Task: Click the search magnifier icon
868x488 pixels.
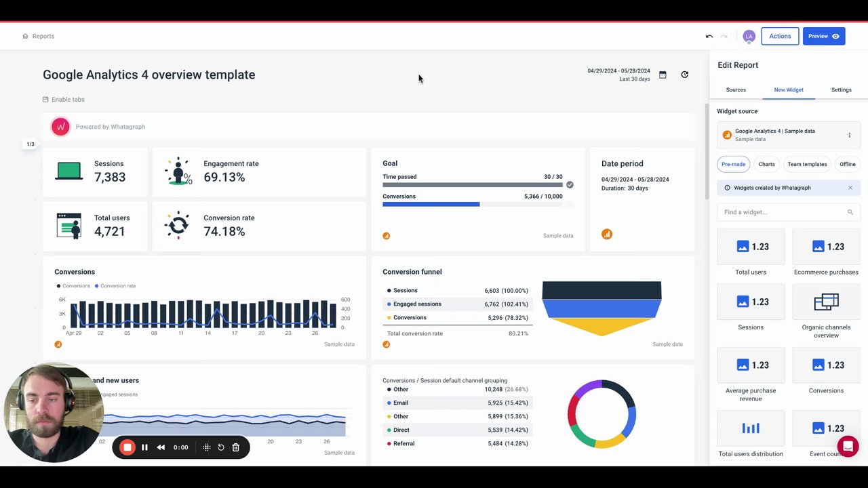Action: pos(850,212)
